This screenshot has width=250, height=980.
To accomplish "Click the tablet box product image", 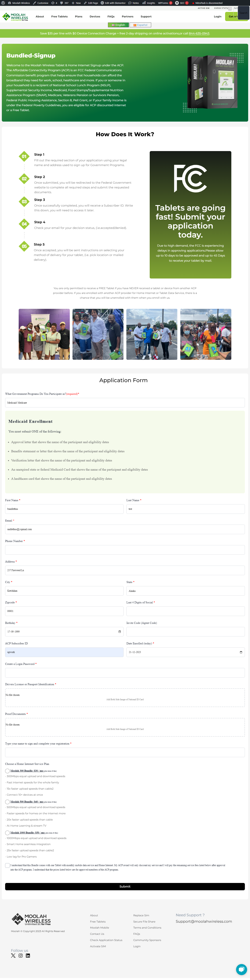I will (x=213, y=82).
